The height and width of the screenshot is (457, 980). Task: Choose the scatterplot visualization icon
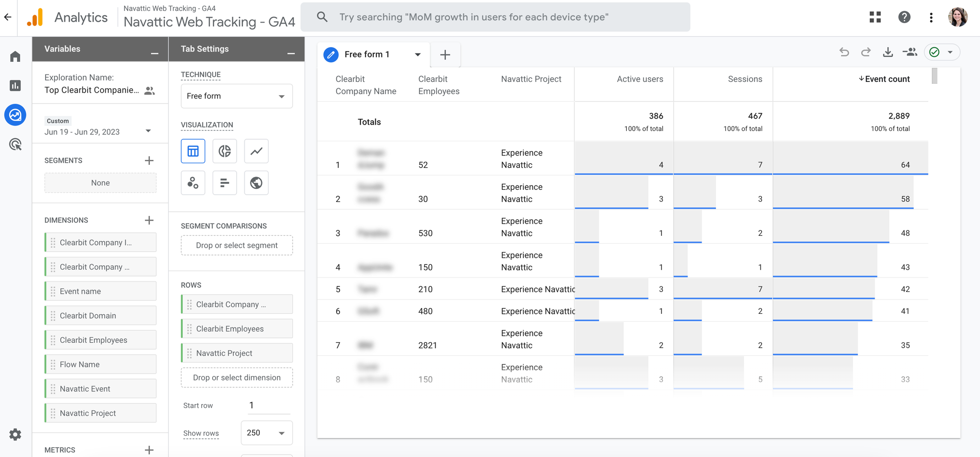click(193, 183)
